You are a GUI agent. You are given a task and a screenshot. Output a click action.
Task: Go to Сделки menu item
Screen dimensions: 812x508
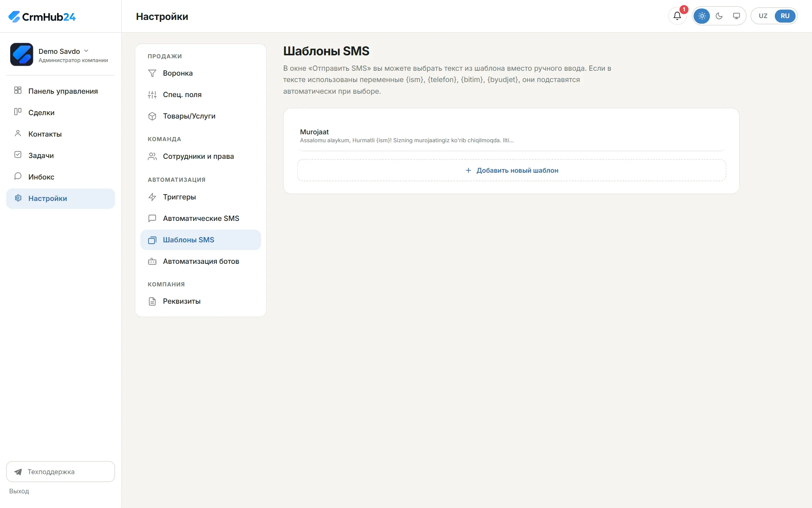tap(61, 112)
